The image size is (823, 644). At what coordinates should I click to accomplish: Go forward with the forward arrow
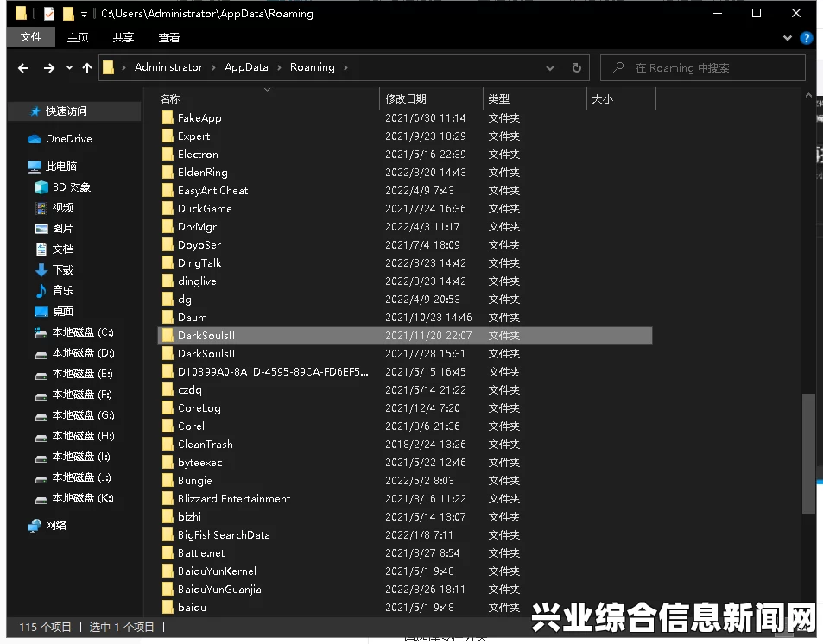(x=49, y=67)
